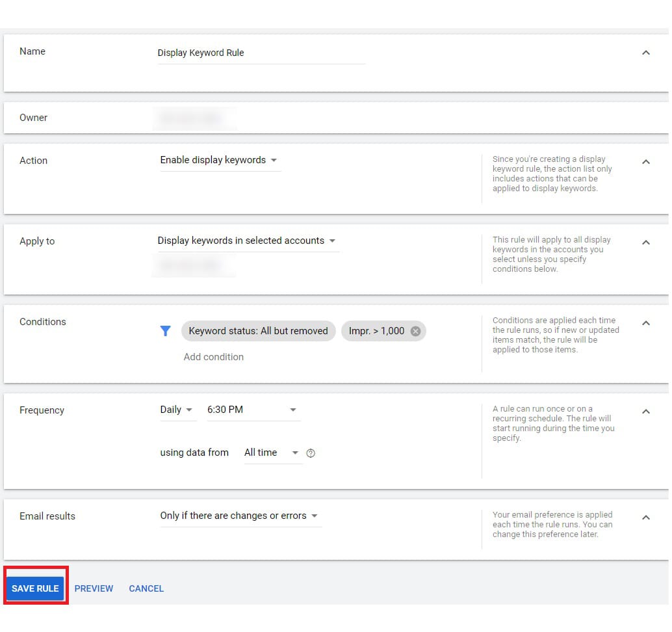This screenshot has width=672, height=632.
Task: Click Add condition
Action: [x=214, y=357]
